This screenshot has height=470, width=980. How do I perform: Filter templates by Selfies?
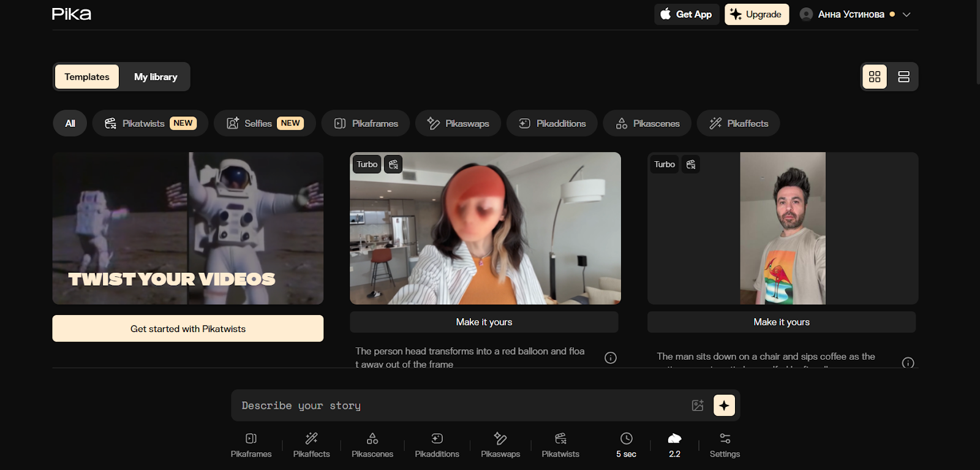265,123
